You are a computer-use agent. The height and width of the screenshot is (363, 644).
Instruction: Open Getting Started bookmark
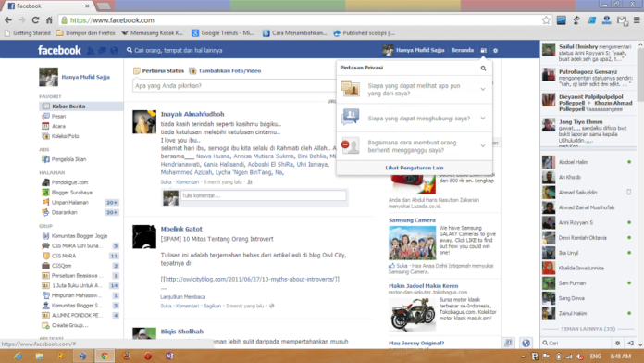[27, 33]
